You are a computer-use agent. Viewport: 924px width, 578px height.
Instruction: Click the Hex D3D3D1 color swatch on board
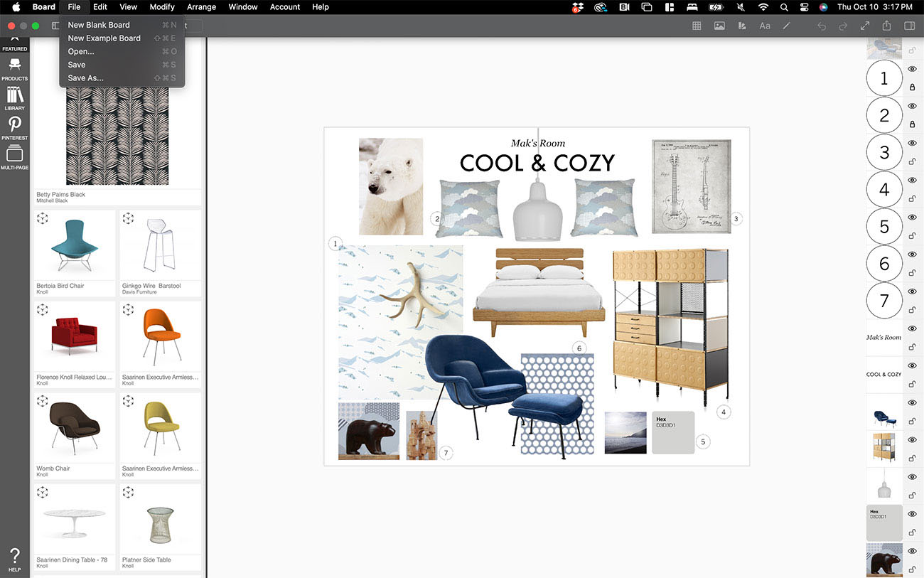pos(672,432)
